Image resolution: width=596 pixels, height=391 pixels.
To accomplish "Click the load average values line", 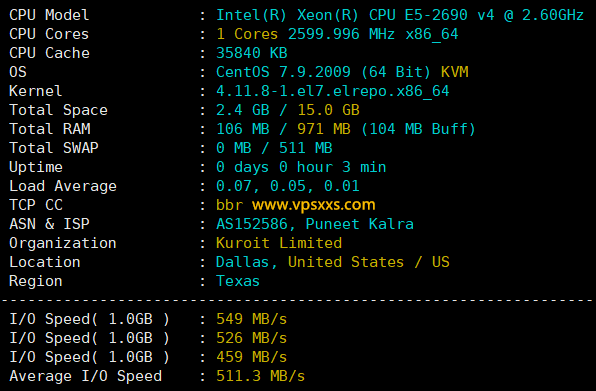I will click(288, 186).
